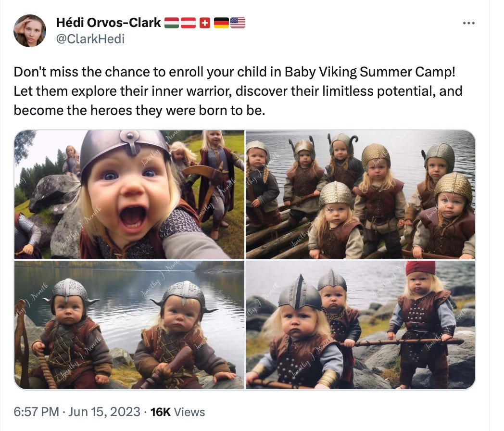The image size is (504, 431).
Task: Click the Swiss flag emoji in name
Action: (204, 23)
